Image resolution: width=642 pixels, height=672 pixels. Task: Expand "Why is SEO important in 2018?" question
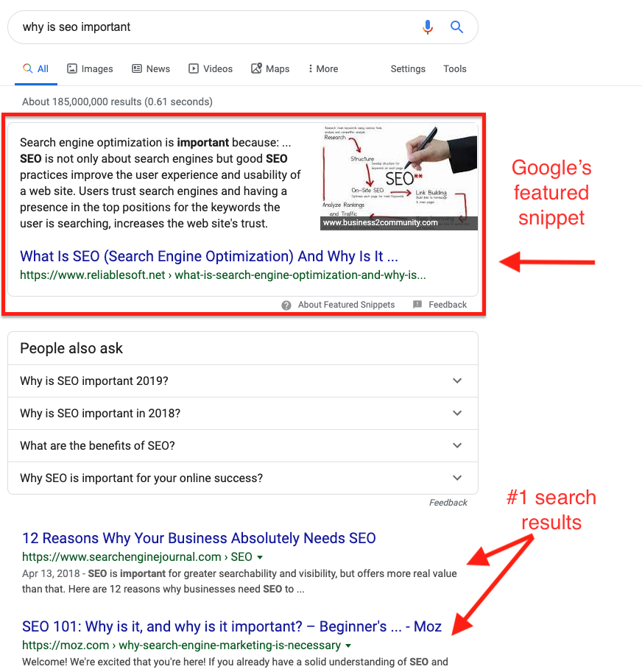(x=242, y=413)
